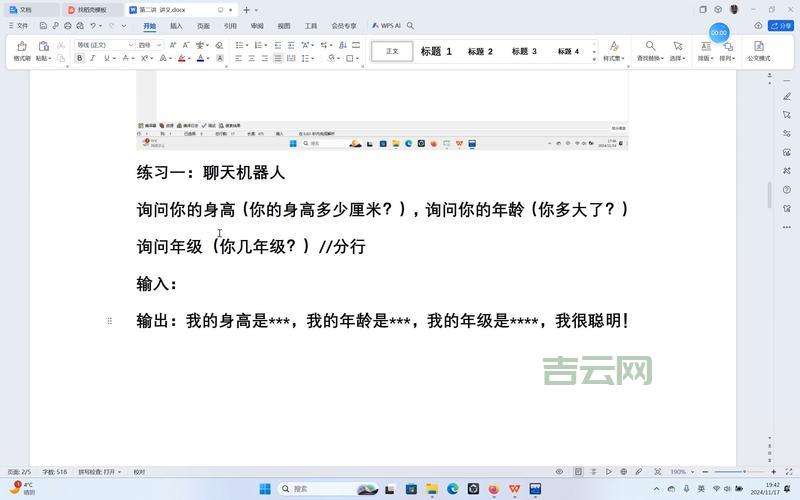Click the help question mark in right sidebar
The width and height of the screenshot is (800, 500).
[x=787, y=190]
